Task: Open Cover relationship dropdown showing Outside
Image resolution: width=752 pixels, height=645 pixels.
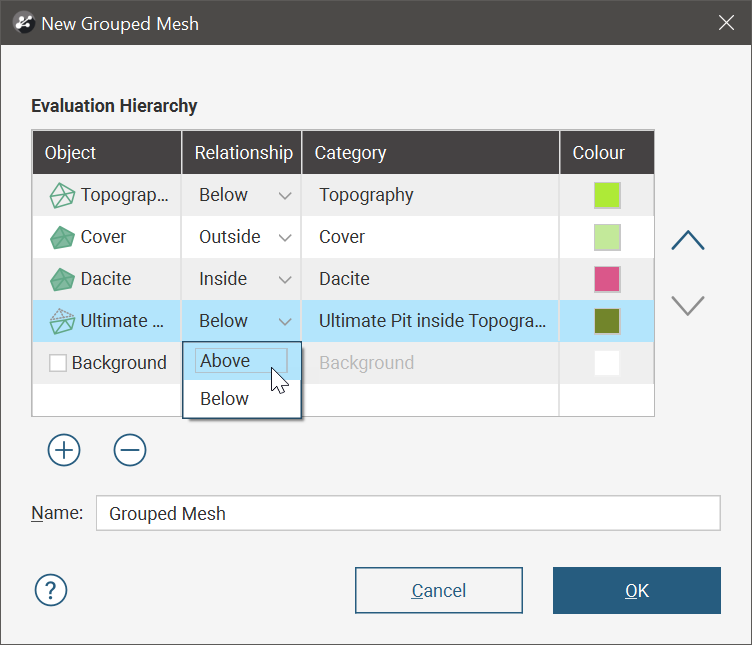Action: (x=284, y=238)
